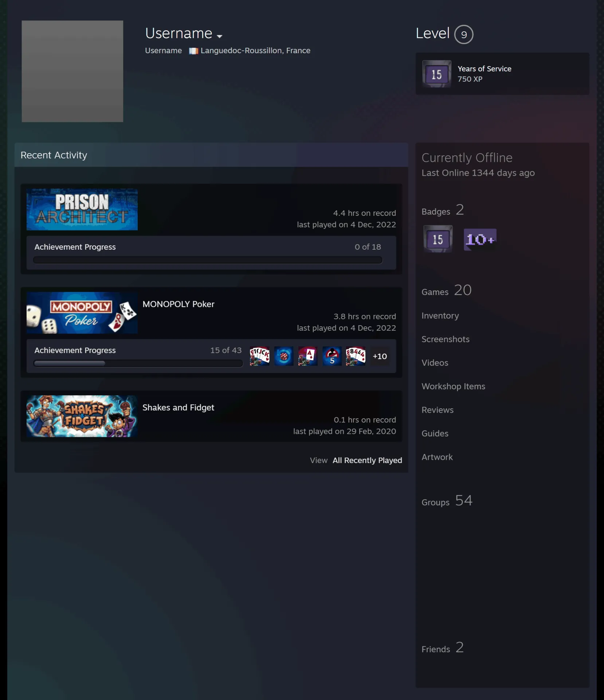Open the Videos link

coord(435,363)
